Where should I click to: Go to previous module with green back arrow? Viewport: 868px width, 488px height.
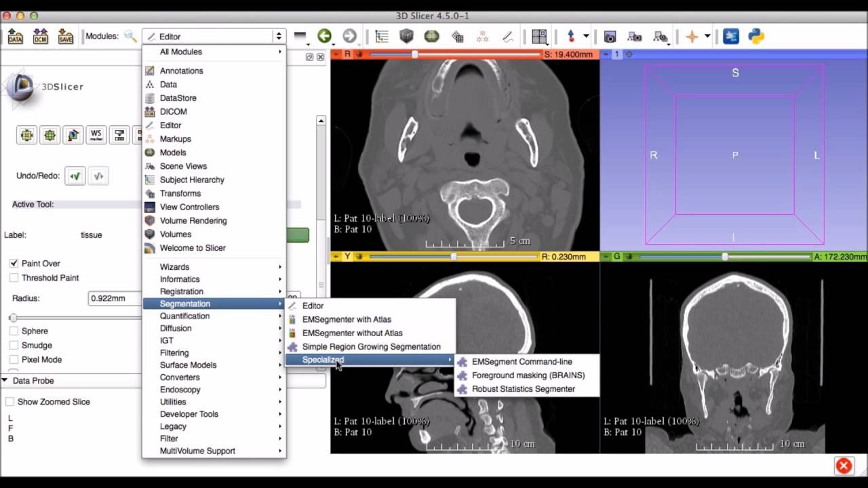[324, 37]
